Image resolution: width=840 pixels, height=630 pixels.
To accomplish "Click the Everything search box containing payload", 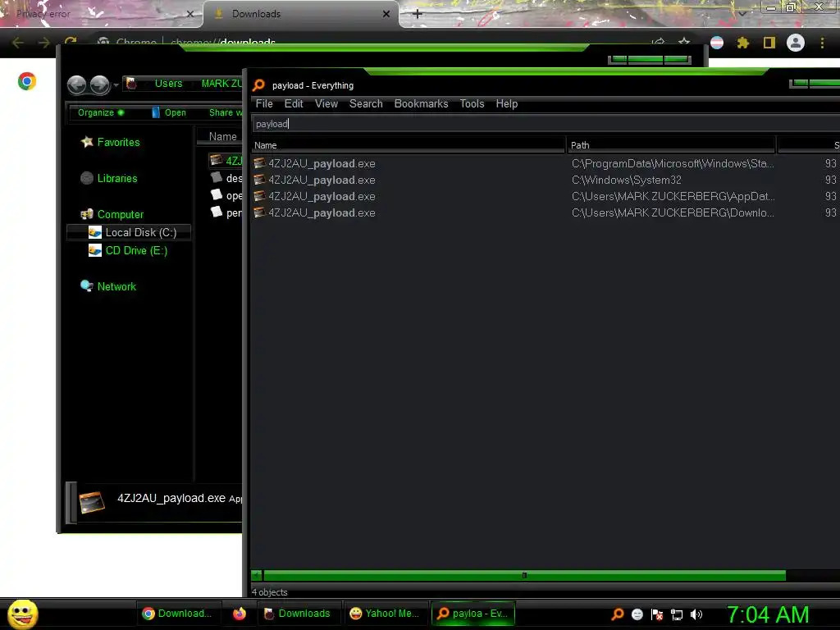I will [546, 124].
